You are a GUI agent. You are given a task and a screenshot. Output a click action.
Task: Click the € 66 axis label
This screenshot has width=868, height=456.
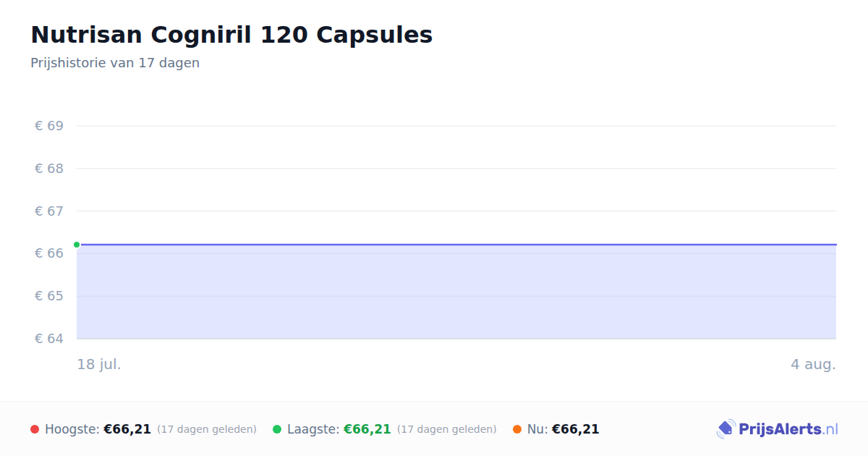pos(49,253)
